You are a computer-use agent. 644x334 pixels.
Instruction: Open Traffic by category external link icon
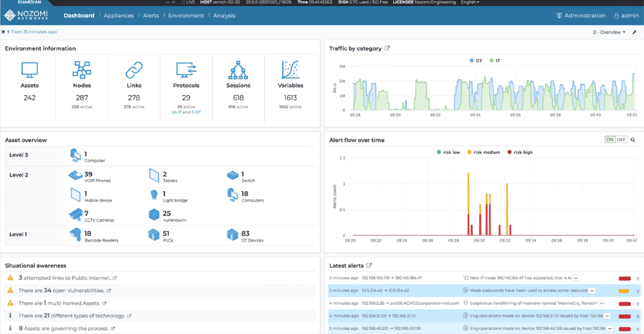click(x=387, y=49)
